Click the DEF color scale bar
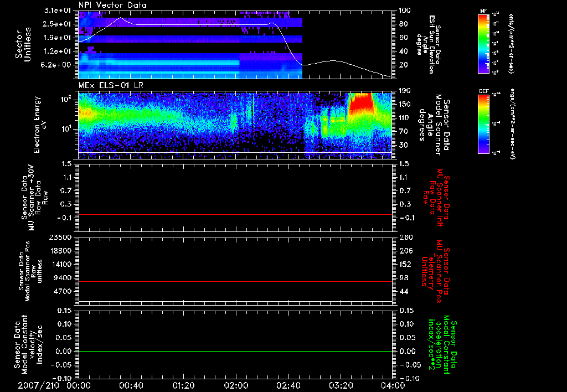The width and height of the screenshot is (567, 392). click(x=484, y=124)
